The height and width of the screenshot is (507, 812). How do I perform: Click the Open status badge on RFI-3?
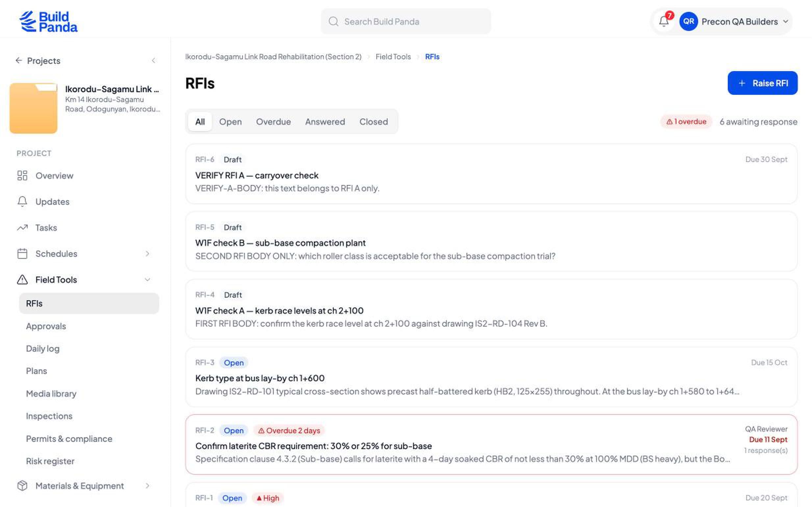point(234,362)
